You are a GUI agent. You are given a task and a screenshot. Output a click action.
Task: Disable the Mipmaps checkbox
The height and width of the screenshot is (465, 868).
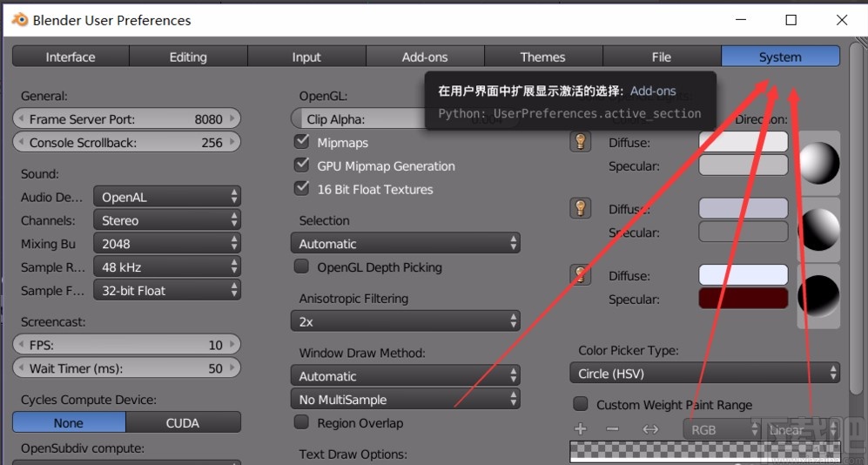tap(302, 141)
